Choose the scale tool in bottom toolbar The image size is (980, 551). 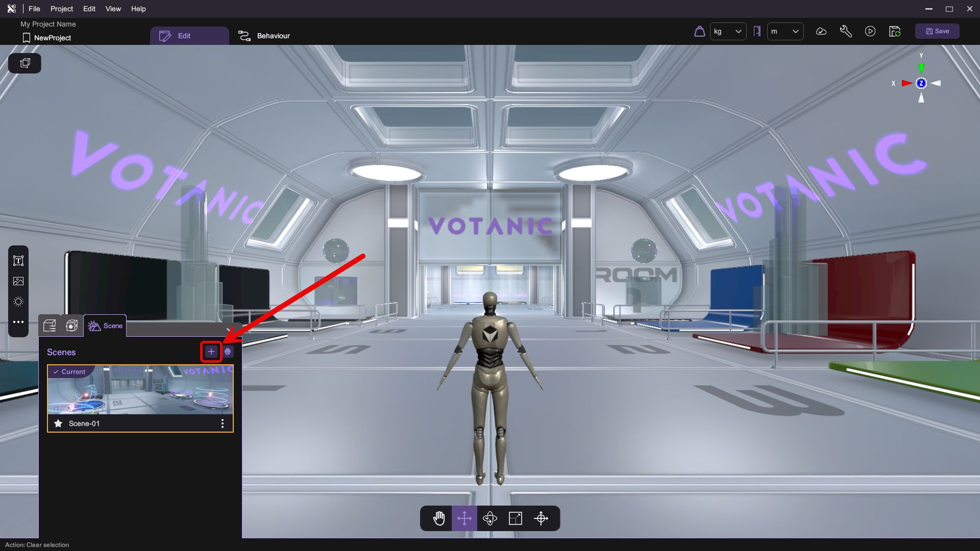tap(516, 518)
